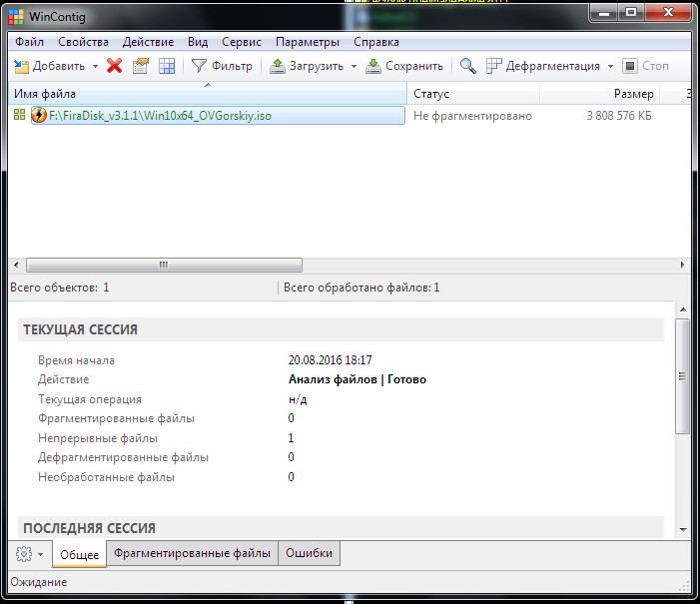Click the cluster grid view icon
The width and height of the screenshot is (700, 604).
[167, 66]
